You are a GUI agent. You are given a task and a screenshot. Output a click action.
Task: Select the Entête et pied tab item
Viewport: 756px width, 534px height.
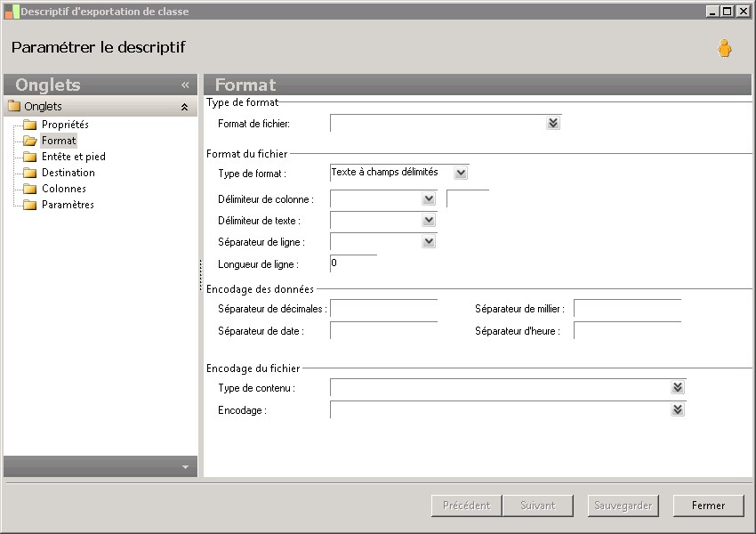click(x=73, y=157)
